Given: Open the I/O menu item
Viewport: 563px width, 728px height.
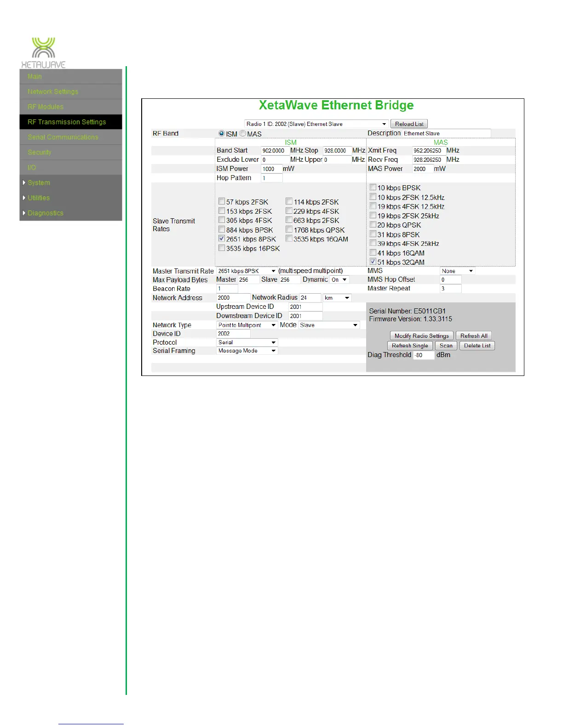Looking at the screenshot, I should click(x=71, y=168).
